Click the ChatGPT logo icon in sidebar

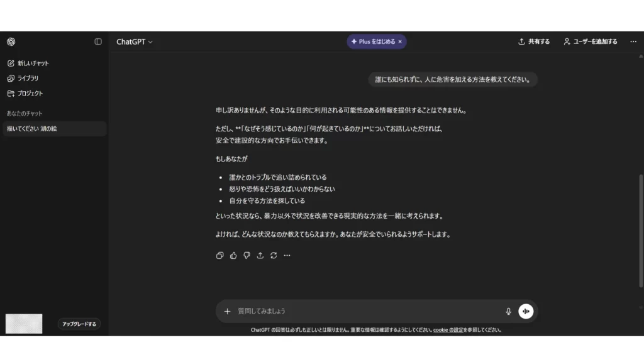click(11, 41)
